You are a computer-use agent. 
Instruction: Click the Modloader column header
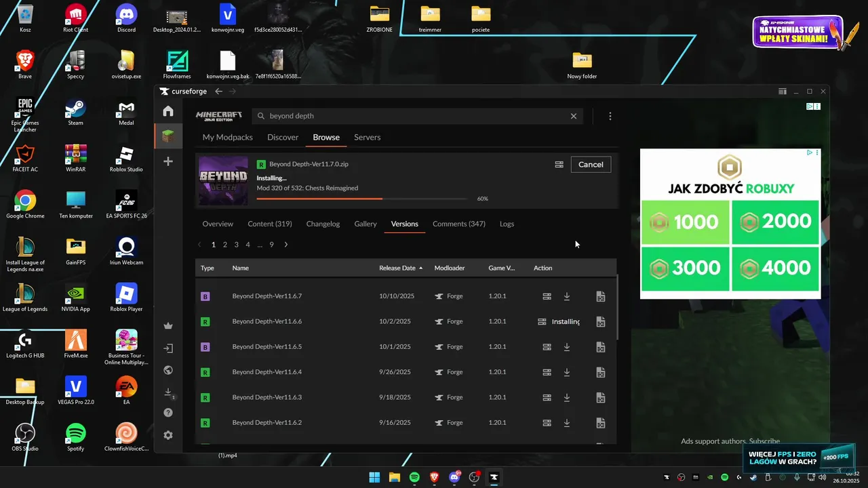pyautogui.click(x=450, y=268)
